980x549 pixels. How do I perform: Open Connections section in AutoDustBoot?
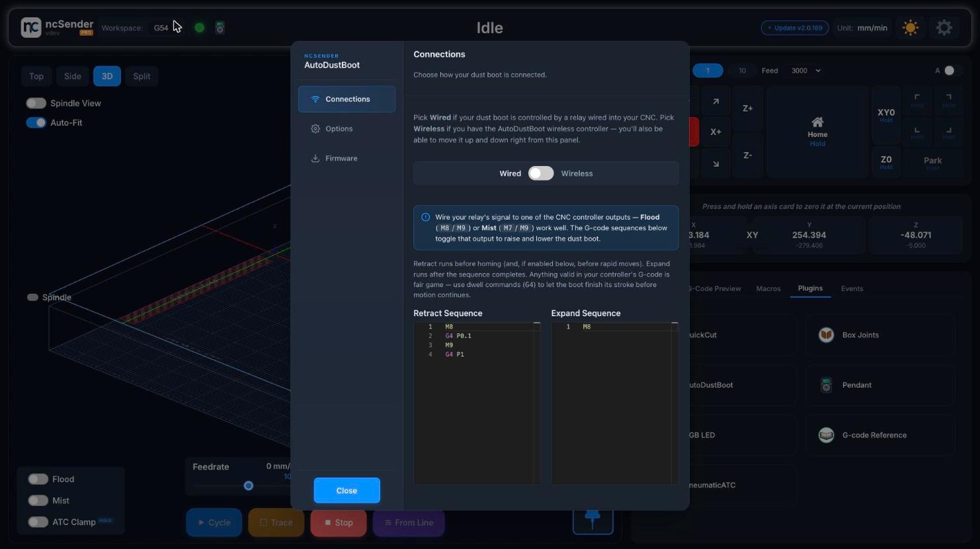(347, 99)
